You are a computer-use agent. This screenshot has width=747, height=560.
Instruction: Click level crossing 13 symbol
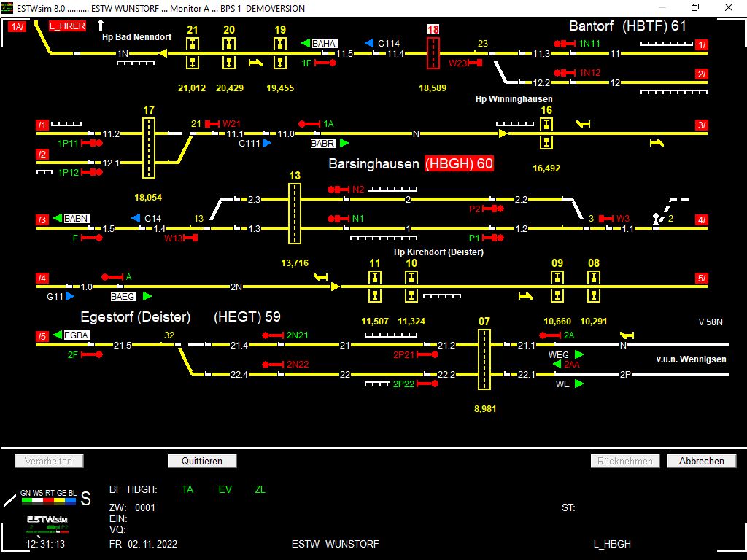click(295, 213)
